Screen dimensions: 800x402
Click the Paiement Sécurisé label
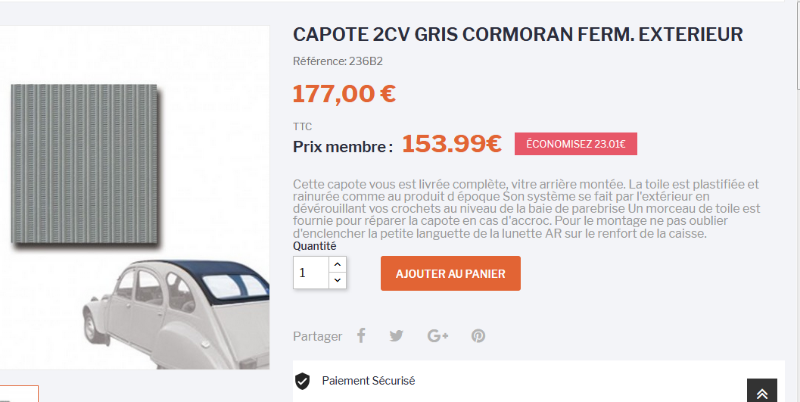coord(368,381)
